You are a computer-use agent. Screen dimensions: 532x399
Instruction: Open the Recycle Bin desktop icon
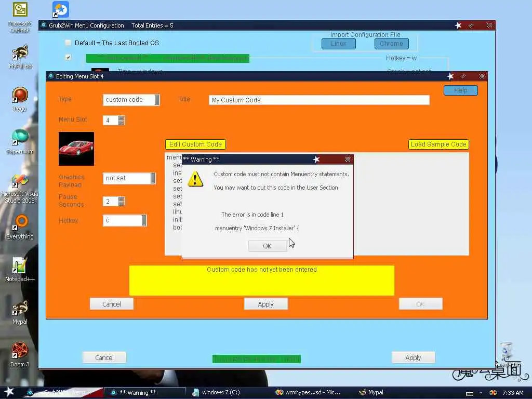click(x=507, y=354)
